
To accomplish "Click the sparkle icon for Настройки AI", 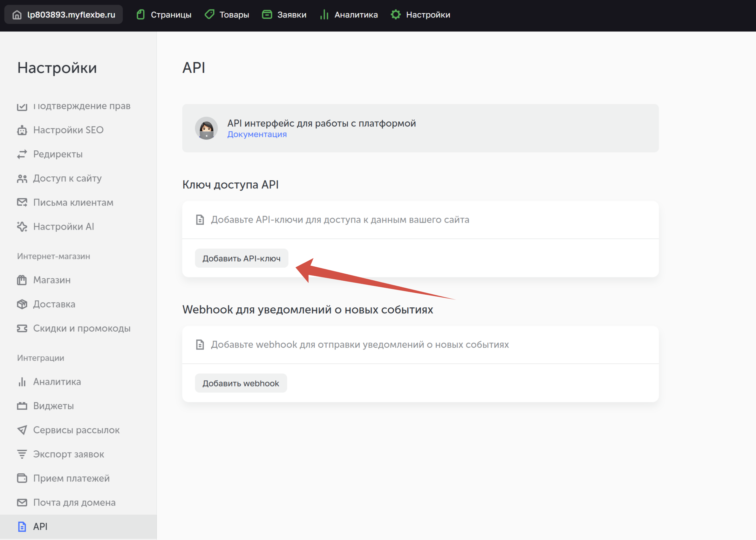I will pos(22,227).
